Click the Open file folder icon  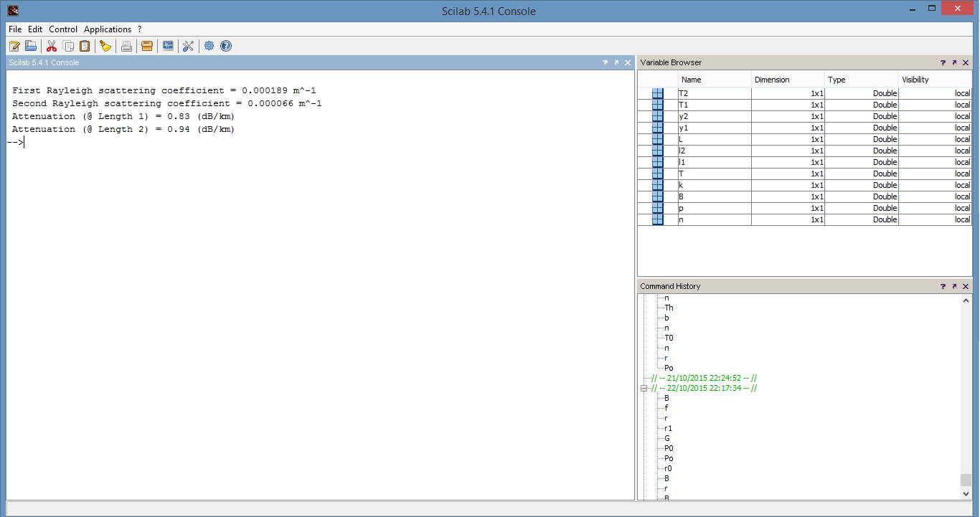(x=31, y=46)
